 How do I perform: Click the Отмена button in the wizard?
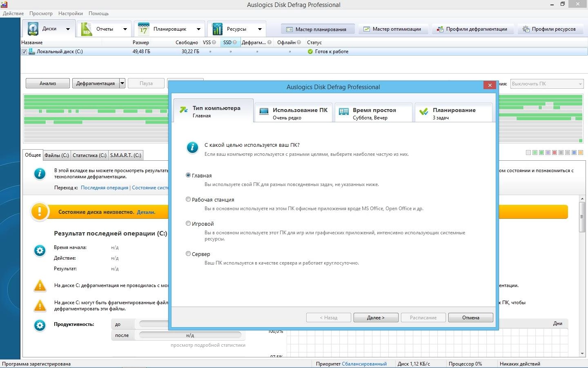tap(471, 318)
